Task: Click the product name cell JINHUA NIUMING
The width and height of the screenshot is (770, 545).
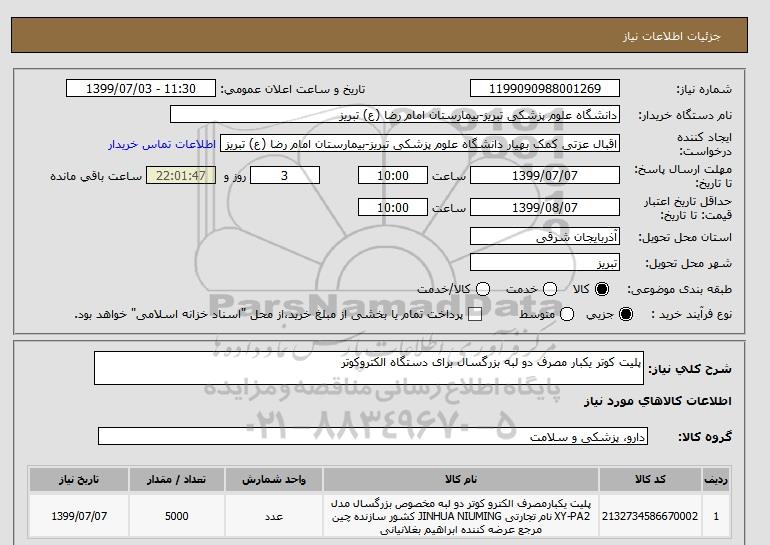Action: [461, 516]
